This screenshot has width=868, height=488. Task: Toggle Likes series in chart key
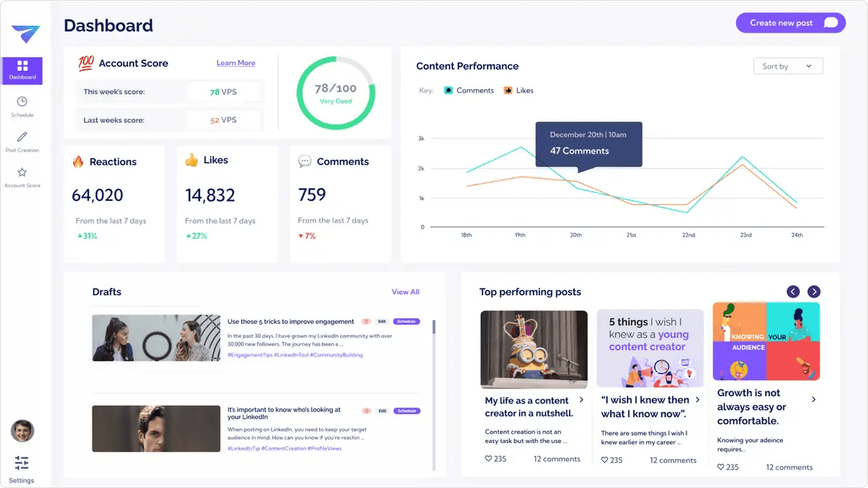[x=508, y=91]
